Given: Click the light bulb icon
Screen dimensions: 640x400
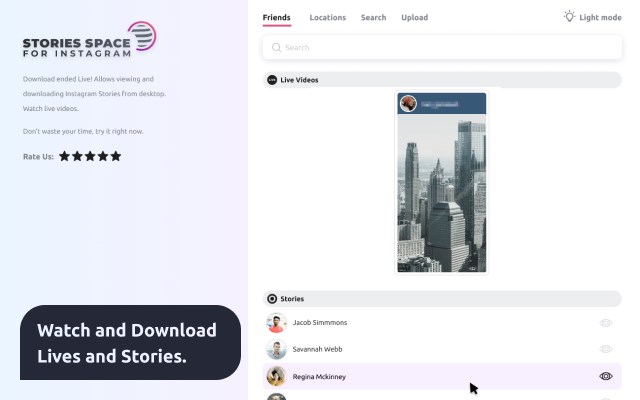Looking at the screenshot, I should (569, 16).
